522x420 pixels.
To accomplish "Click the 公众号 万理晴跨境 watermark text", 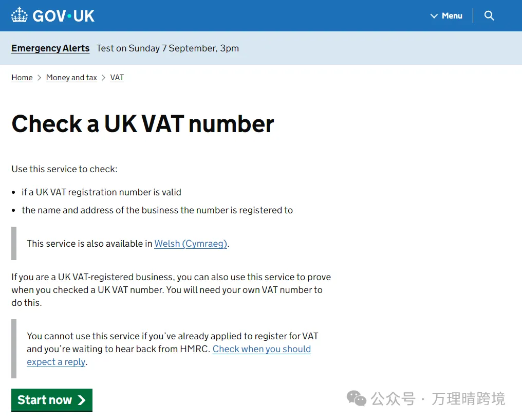I will (438, 399).
